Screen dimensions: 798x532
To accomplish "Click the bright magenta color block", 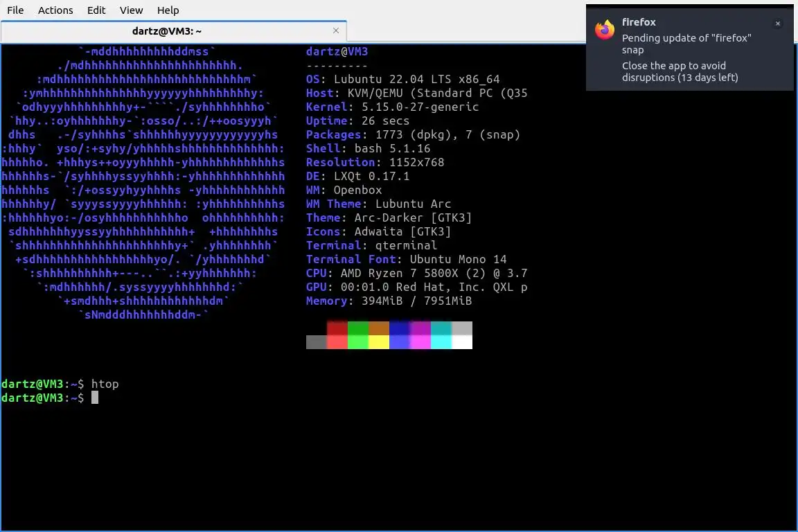I will (x=420, y=342).
